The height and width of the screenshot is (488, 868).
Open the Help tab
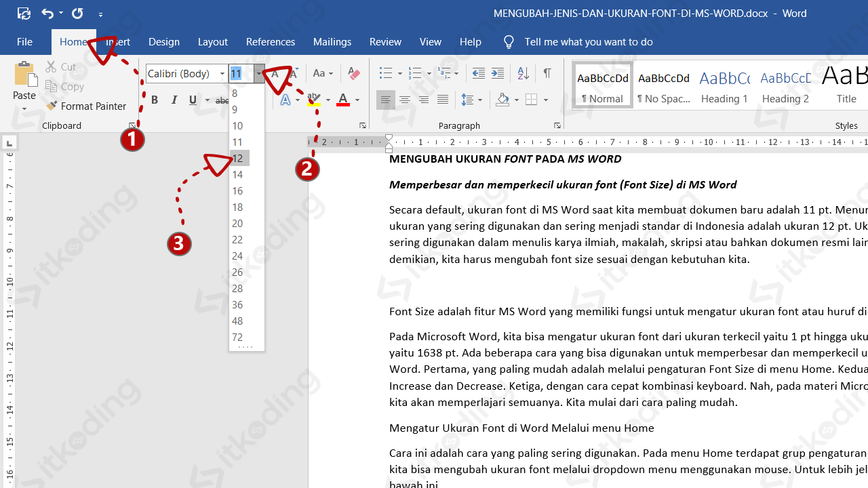pyautogui.click(x=471, y=42)
